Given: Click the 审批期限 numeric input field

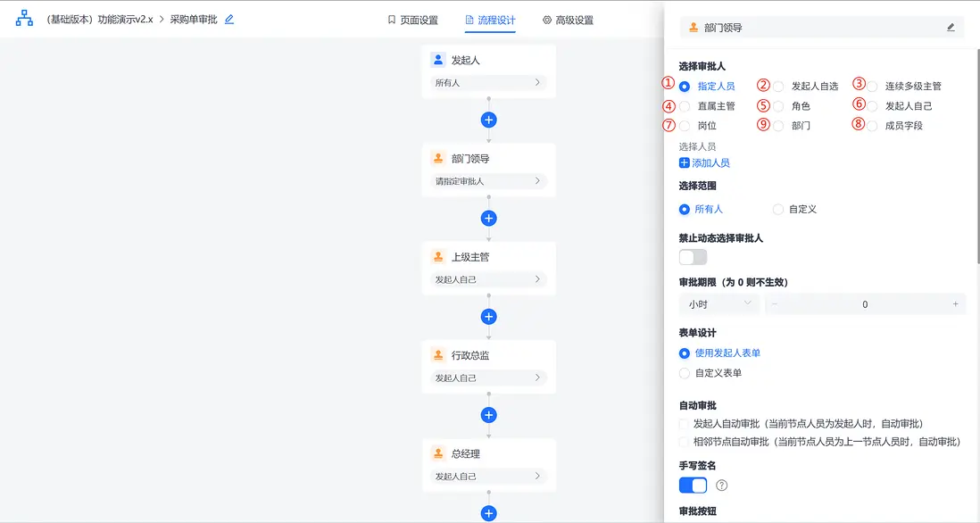Looking at the screenshot, I should pos(865,303).
